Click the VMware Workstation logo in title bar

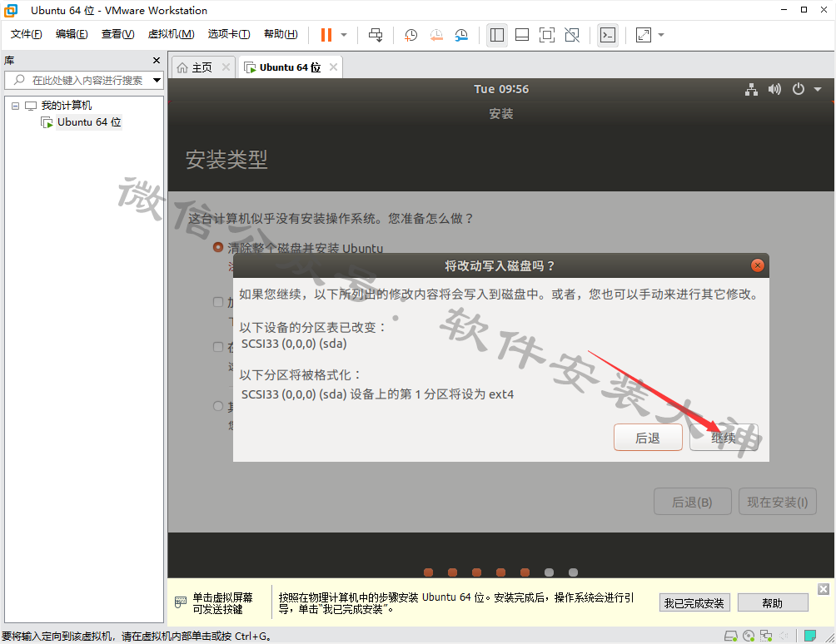click(x=11, y=10)
